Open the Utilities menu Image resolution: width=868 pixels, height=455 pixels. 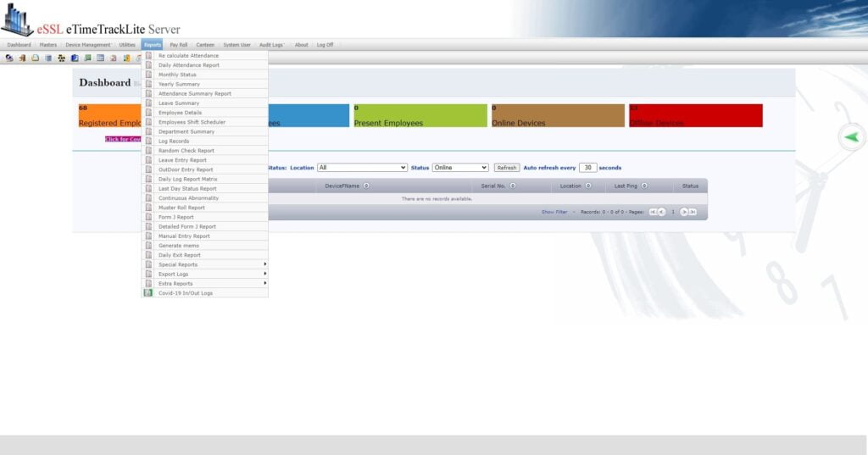[x=127, y=45]
